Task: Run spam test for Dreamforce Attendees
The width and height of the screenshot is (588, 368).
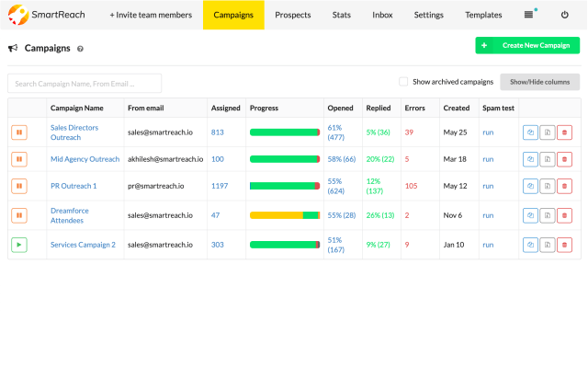Action: [488, 215]
